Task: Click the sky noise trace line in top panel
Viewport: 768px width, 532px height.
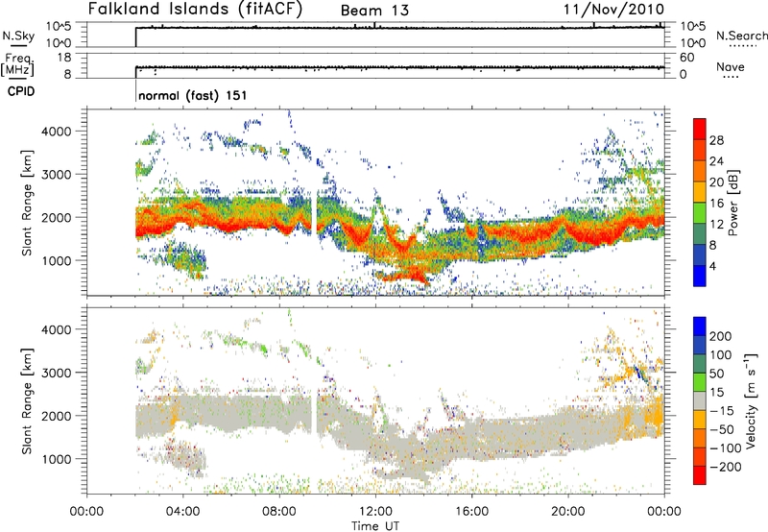Action: tap(399, 28)
